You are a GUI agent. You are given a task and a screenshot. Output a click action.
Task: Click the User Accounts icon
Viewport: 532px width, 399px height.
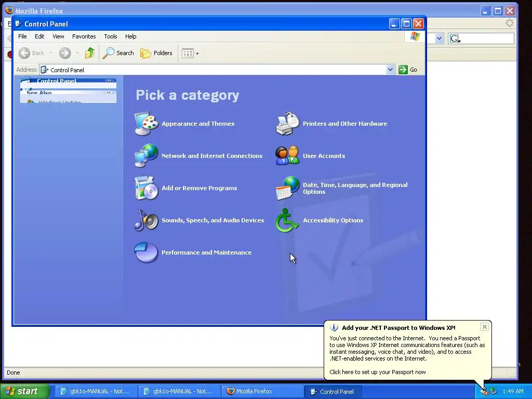pos(288,156)
